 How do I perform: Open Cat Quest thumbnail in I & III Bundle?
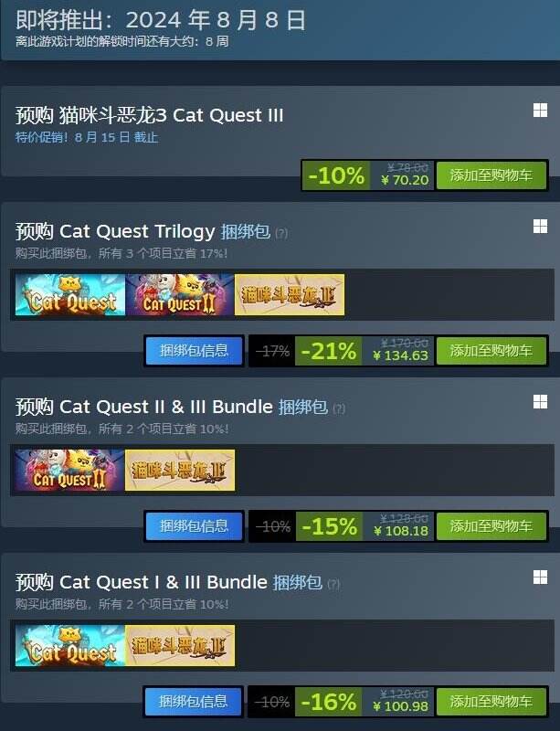(70, 646)
